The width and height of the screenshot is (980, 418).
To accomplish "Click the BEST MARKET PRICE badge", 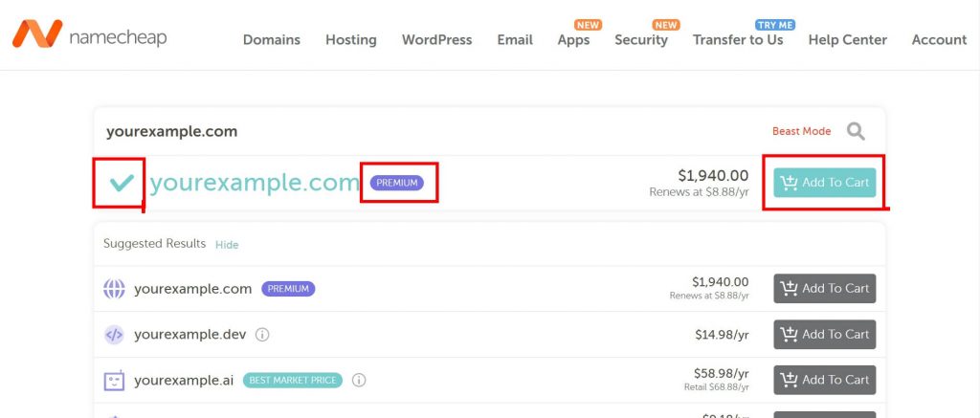I will click(293, 380).
